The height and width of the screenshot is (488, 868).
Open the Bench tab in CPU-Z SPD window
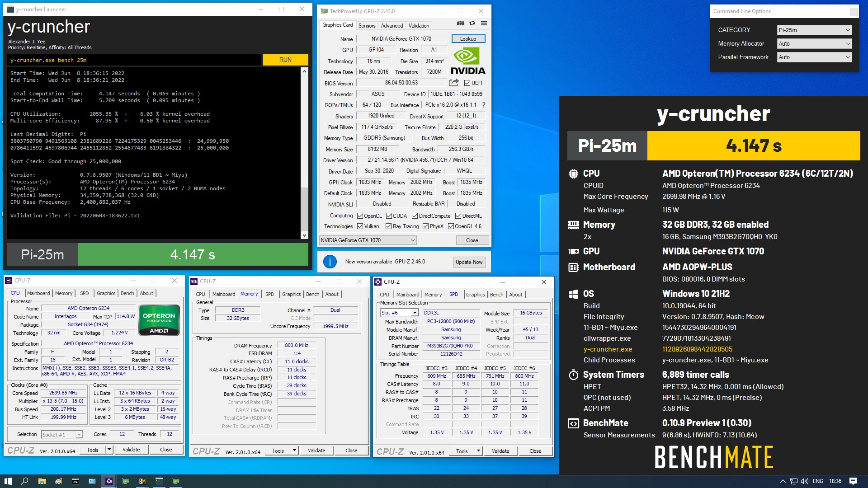(496, 295)
